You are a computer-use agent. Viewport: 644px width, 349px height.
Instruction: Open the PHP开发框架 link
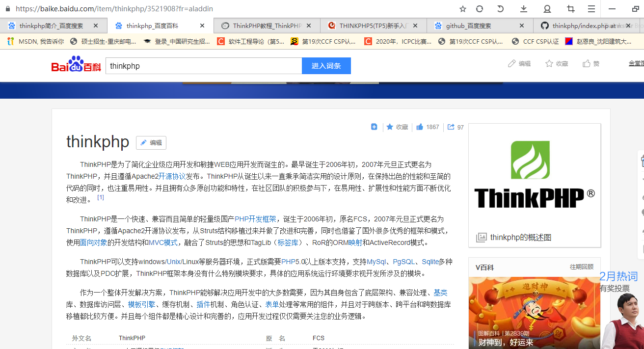pos(255,219)
